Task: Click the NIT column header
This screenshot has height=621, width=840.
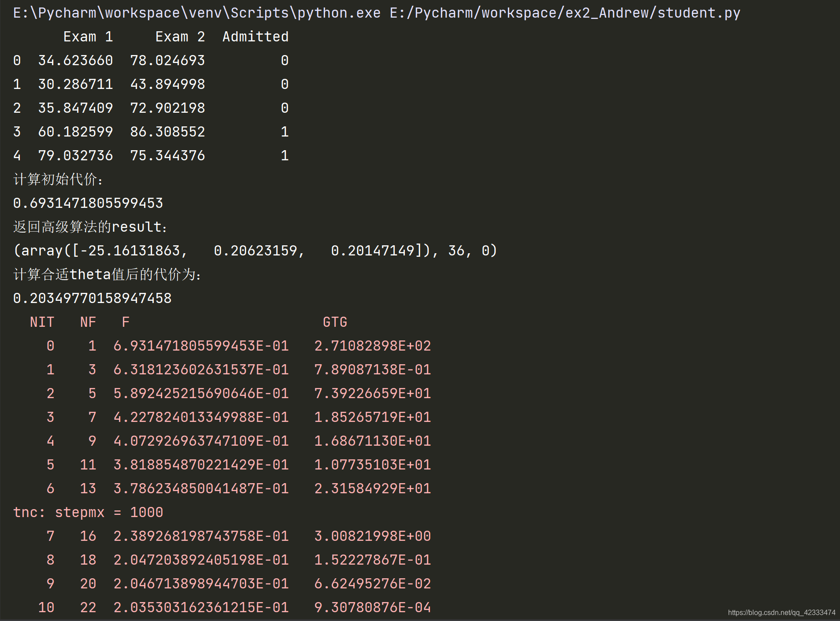Action: point(42,322)
